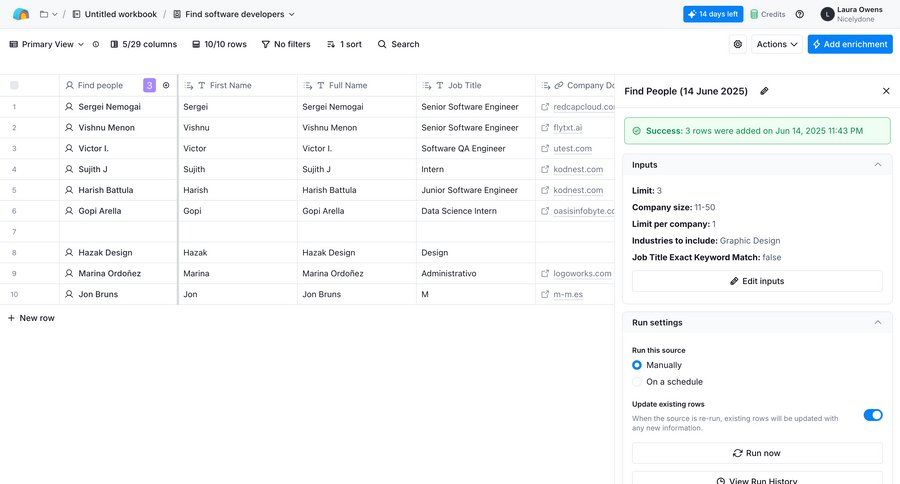
Task: Open 5/29 columns selector
Action: pos(143,44)
